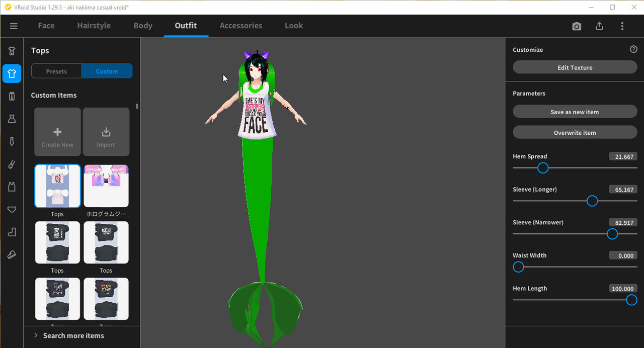Open the Hairstyle tab
644x348 pixels.
(x=94, y=26)
